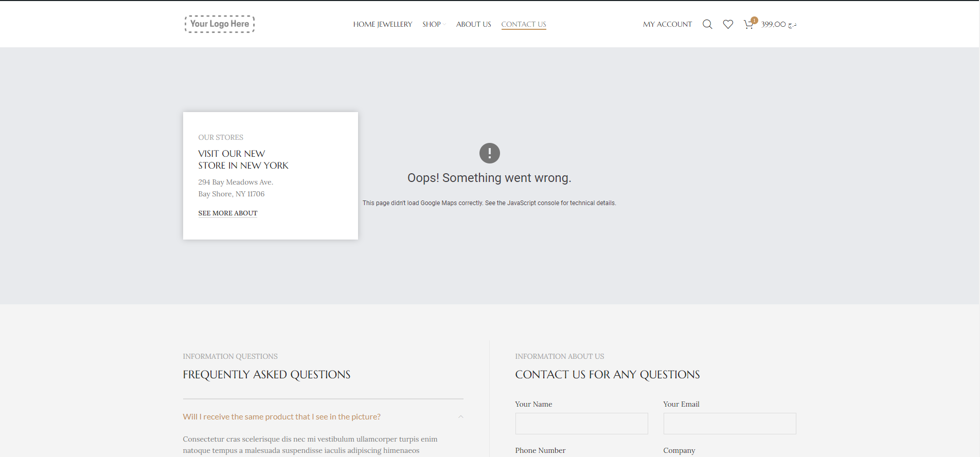Open the search magnifier icon
The height and width of the screenshot is (457, 980).
(707, 24)
